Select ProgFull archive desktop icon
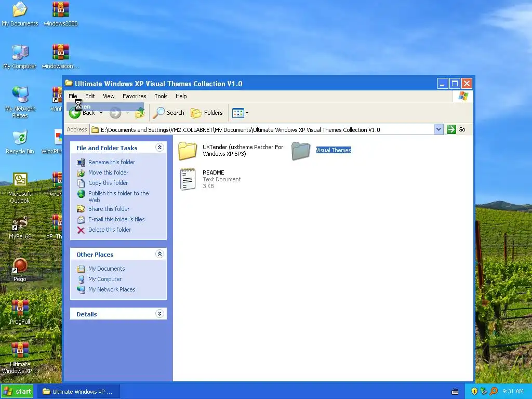 point(20,308)
